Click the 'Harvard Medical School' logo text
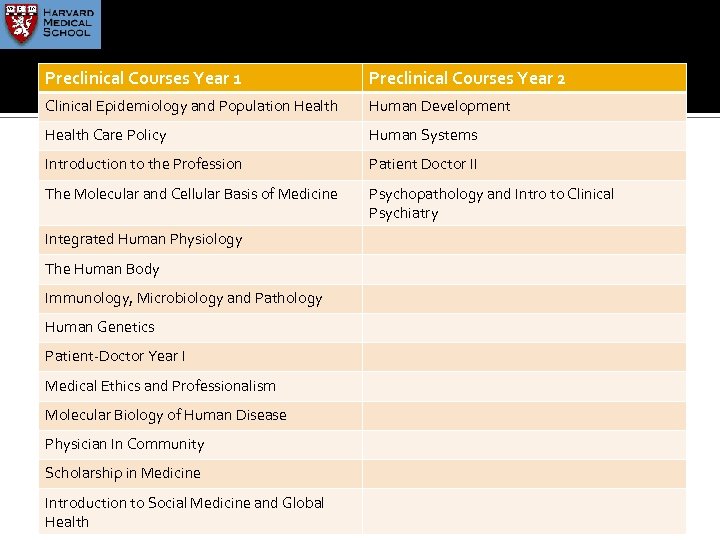720x540 pixels. [x=68, y=22]
